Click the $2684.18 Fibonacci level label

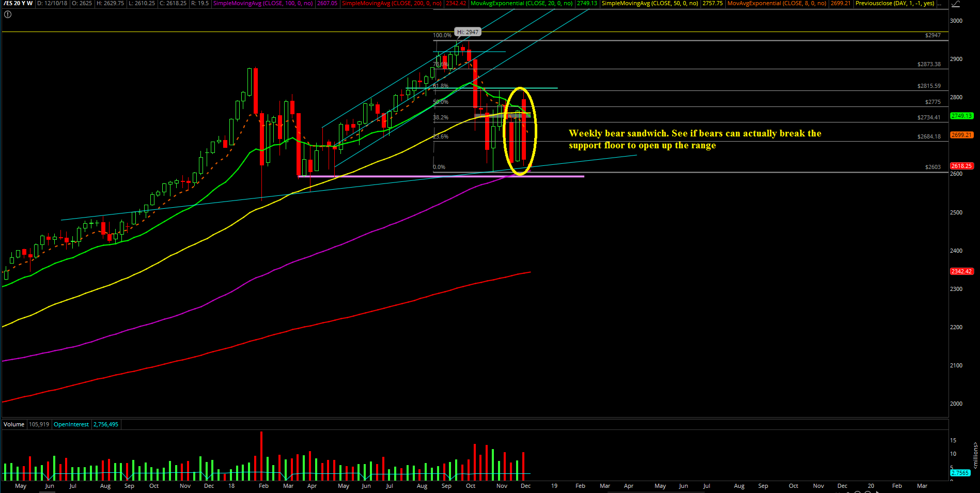[929, 137]
